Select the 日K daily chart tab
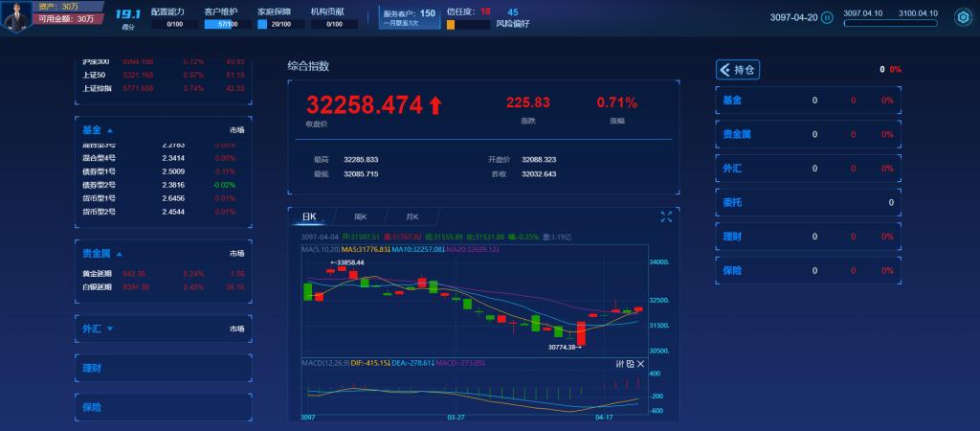Image resolution: width=980 pixels, height=431 pixels. [x=309, y=217]
